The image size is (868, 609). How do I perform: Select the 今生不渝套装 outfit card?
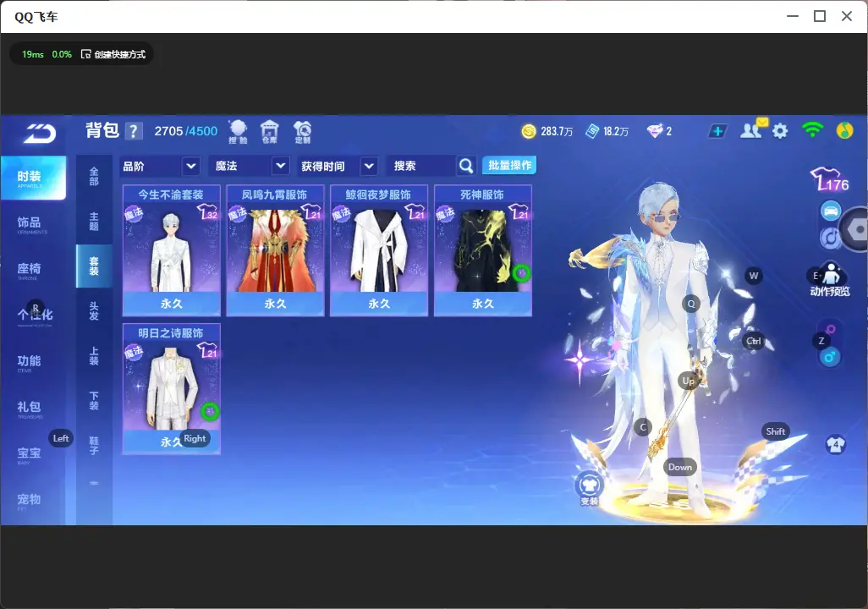(172, 250)
